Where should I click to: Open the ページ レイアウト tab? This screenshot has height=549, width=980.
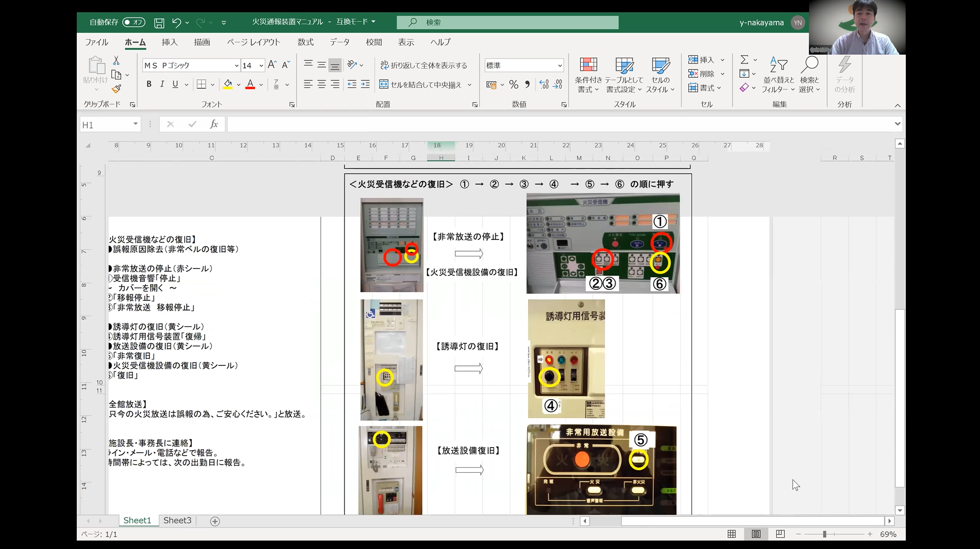tap(254, 42)
